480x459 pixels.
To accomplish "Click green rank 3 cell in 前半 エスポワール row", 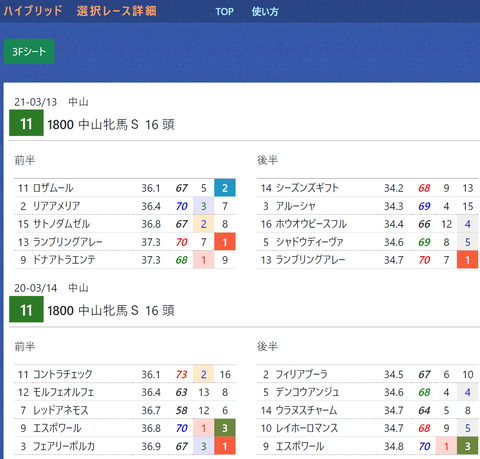I will [x=225, y=428].
